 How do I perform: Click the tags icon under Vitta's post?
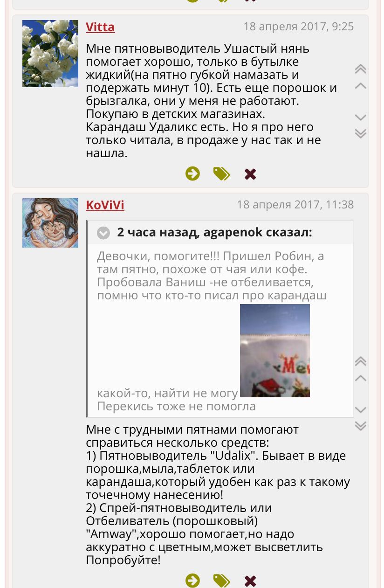[x=222, y=174]
